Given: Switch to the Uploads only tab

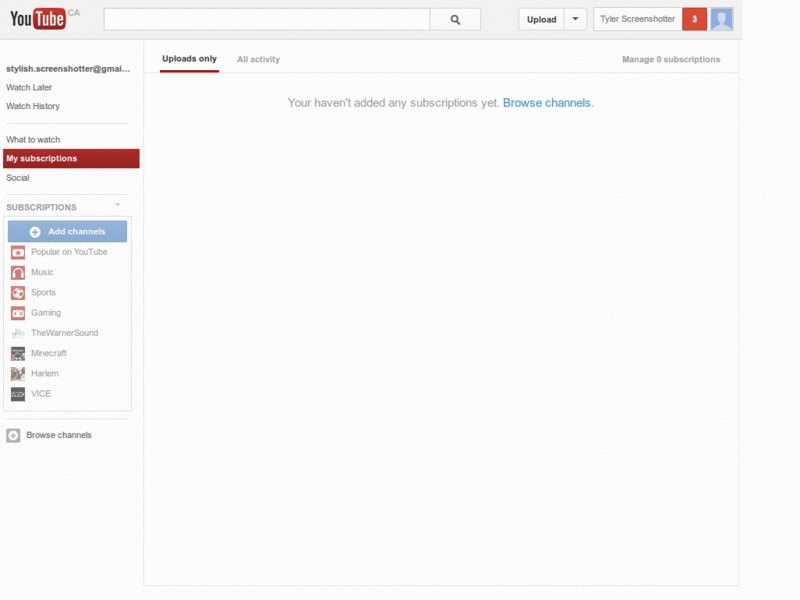Looking at the screenshot, I should pos(188,59).
